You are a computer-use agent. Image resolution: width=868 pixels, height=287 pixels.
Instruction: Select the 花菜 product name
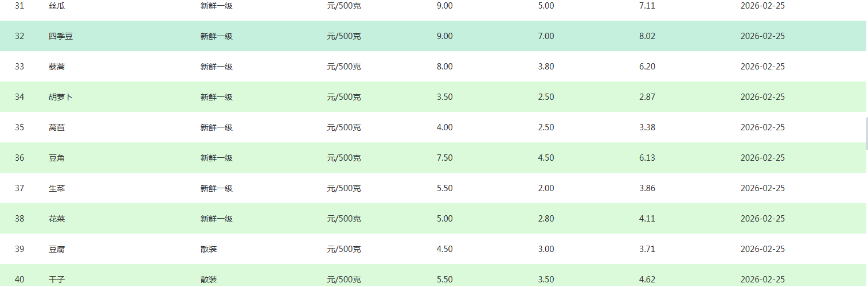(x=57, y=219)
